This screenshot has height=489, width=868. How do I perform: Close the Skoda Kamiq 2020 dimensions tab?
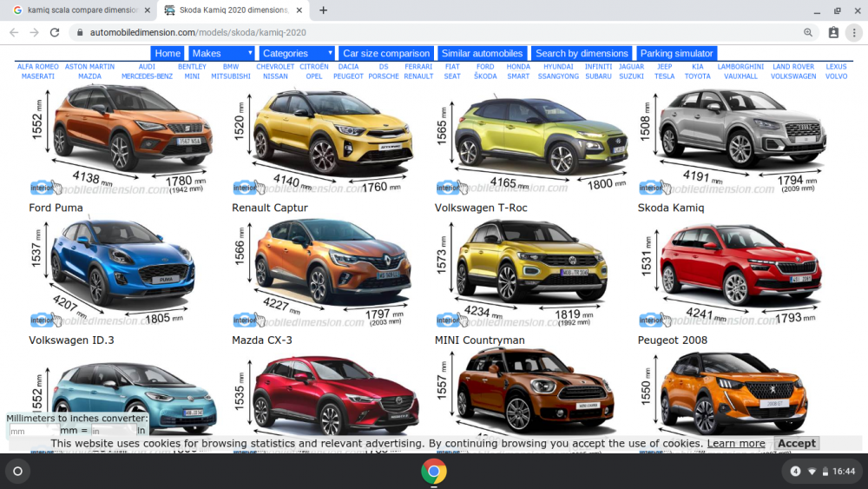click(299, 10)
